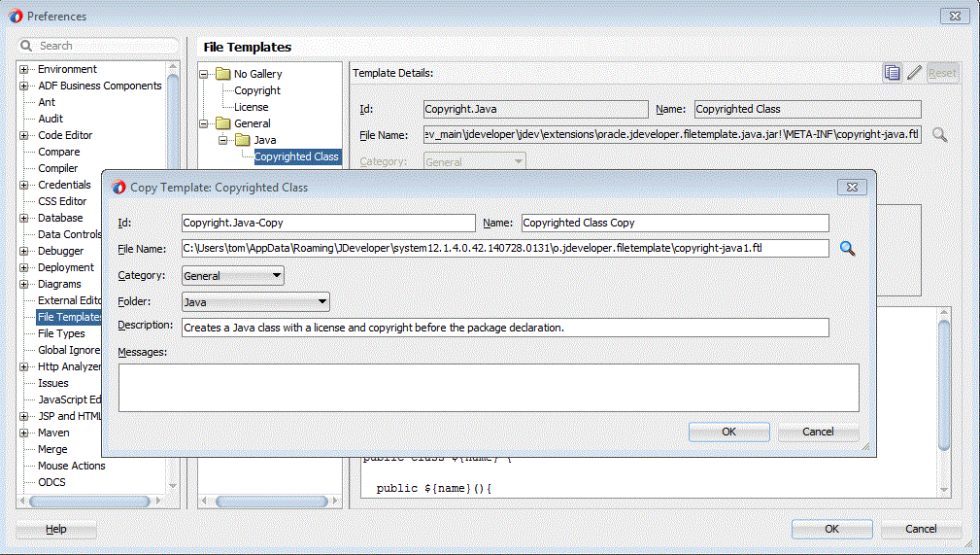The width and height of the screenshot is (980, 555).
Task: Click OK in Copy Template dialog
Action: [x=728, y=432]
